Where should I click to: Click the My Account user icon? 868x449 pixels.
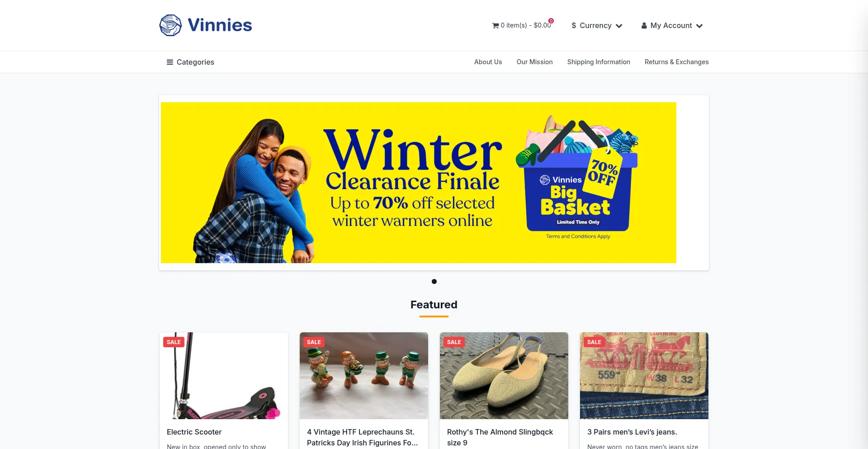point(644,26)
